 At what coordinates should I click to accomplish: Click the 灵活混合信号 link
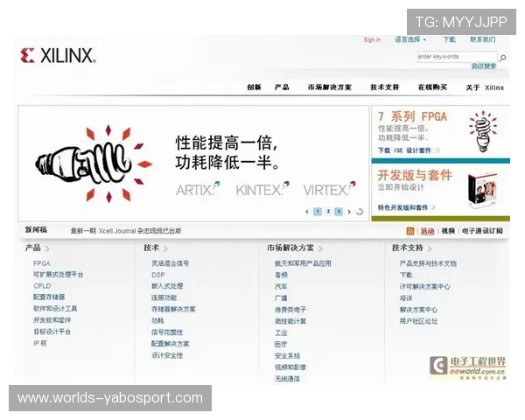coord(170,263)
